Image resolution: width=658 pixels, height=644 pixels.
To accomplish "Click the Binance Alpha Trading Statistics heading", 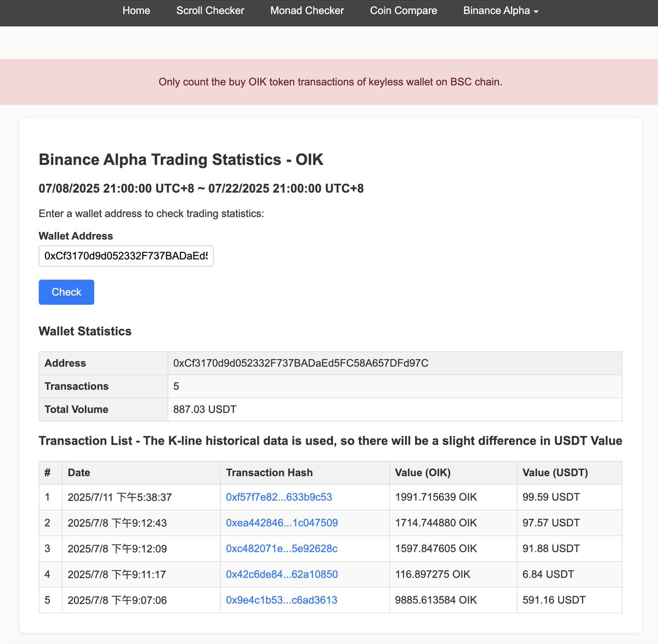I will [x=181, y=159].
